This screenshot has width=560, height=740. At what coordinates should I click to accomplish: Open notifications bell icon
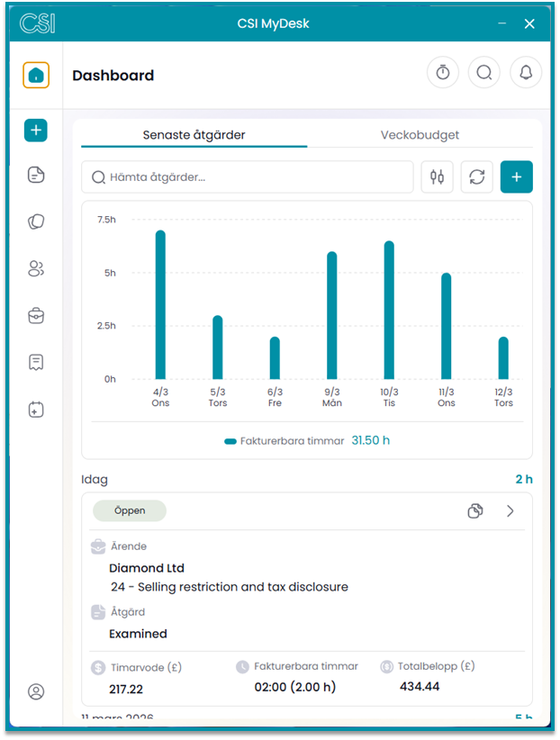click(526, 74)
